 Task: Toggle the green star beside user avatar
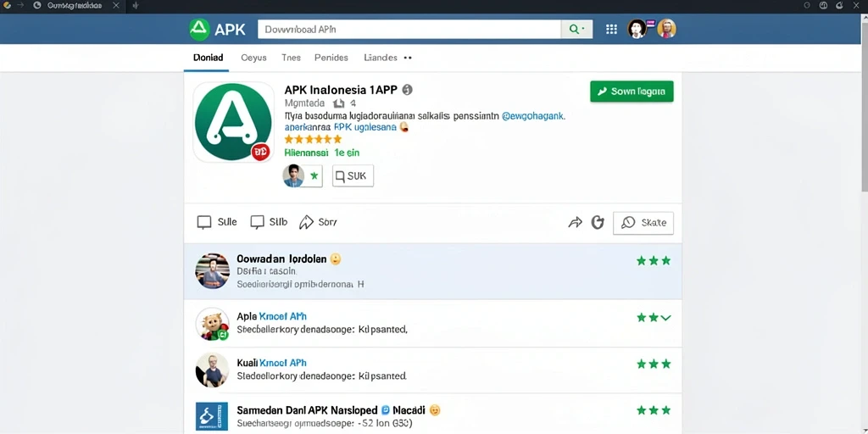(x=314, y=176)
